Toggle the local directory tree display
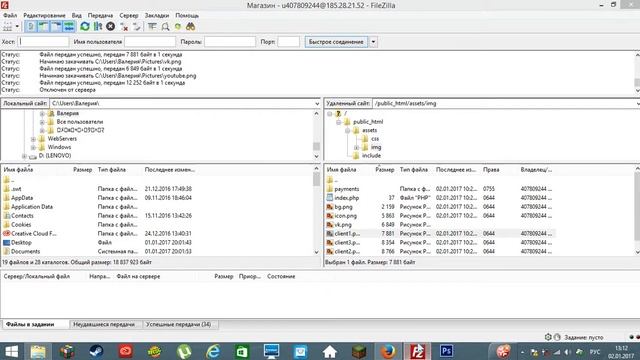640x360 pixels. coord(43,27)
